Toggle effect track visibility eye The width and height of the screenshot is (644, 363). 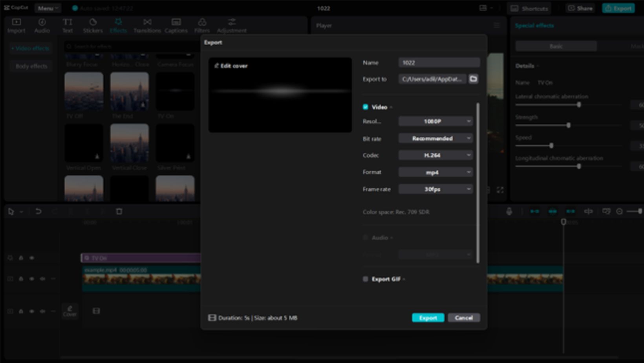(32, 258)
